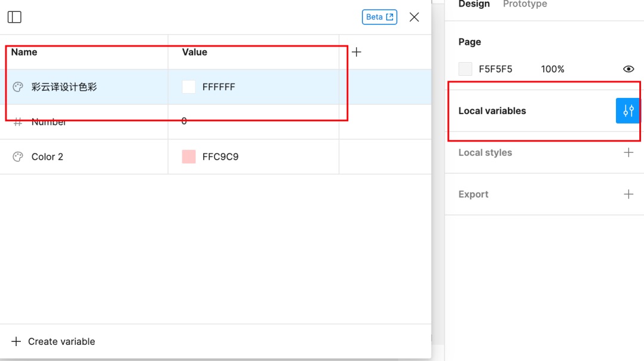Close the variables modal window
This screenshot has height=361, width=644.
click(x=414, y=17)
